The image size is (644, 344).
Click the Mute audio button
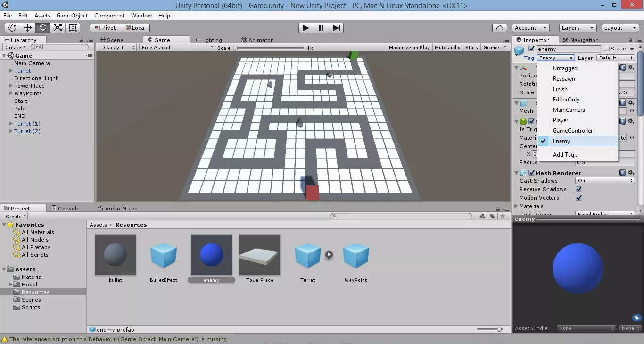coord(447,48)
